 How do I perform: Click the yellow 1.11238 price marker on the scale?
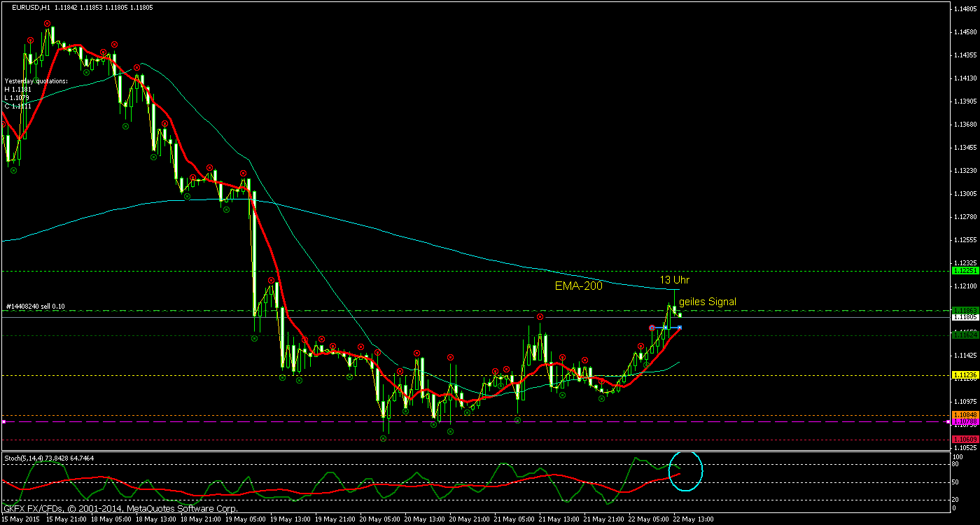(x=965, y=376)
